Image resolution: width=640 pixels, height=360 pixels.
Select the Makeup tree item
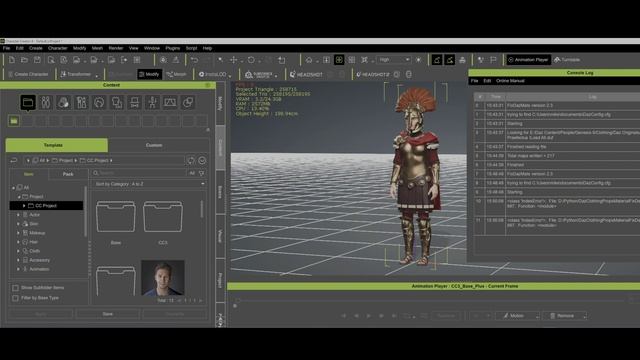coord(37,233)
